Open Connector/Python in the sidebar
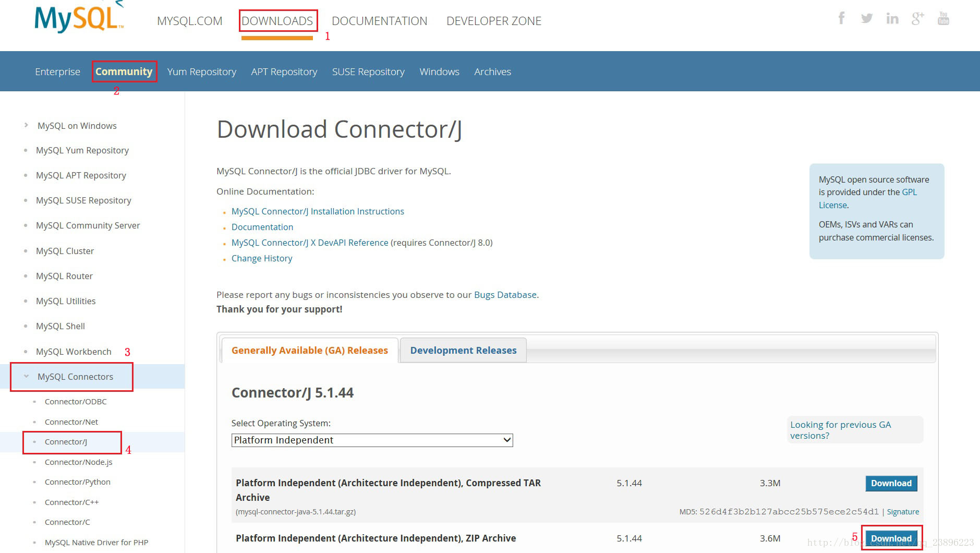The width and height of the screenshot is (980, 553). tap(78, 482)
